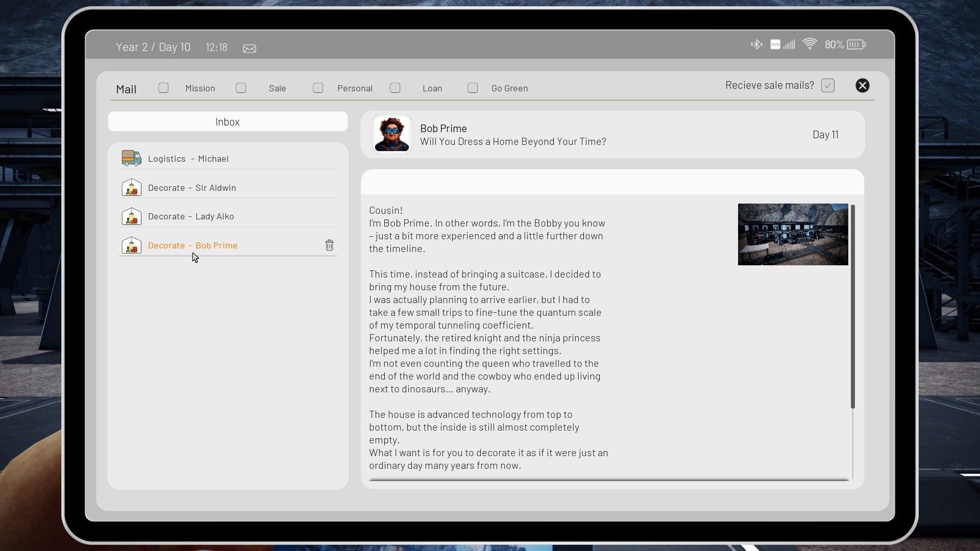Check the Personal mail filter
This screenshot has width=980, height=551.
[x=317, y=88]
